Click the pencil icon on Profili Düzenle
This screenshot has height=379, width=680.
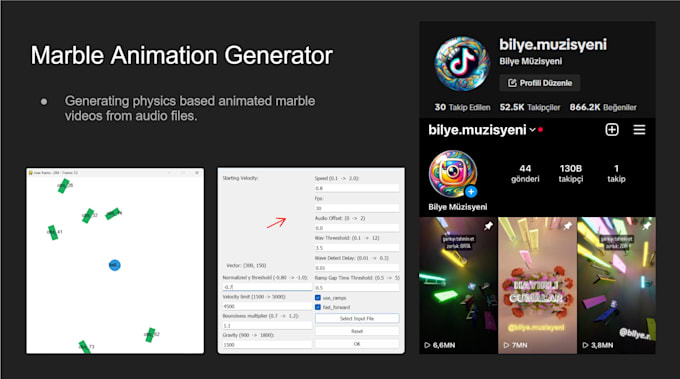coord(512,83)
